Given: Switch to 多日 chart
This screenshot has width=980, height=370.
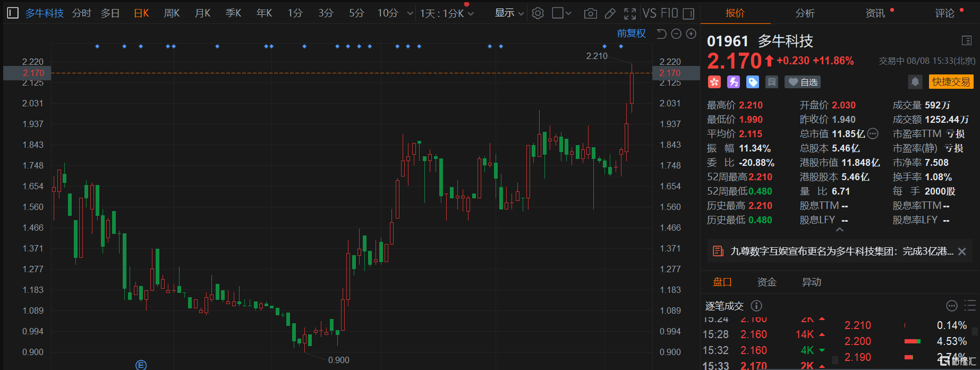Looking at the screenshot, I should coord(110,13).
